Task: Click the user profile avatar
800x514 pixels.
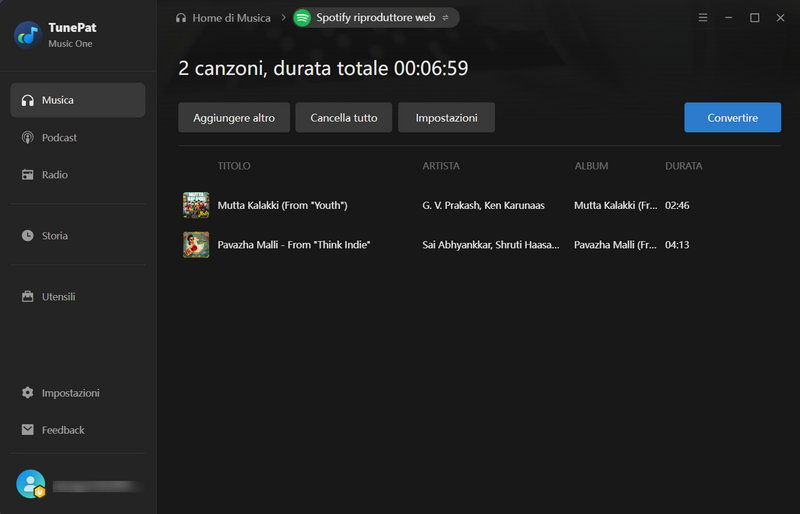Action: (31, 484)
